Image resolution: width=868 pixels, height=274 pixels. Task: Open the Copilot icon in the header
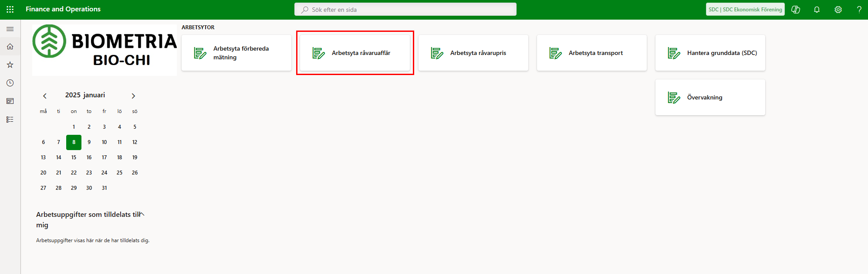796,10
